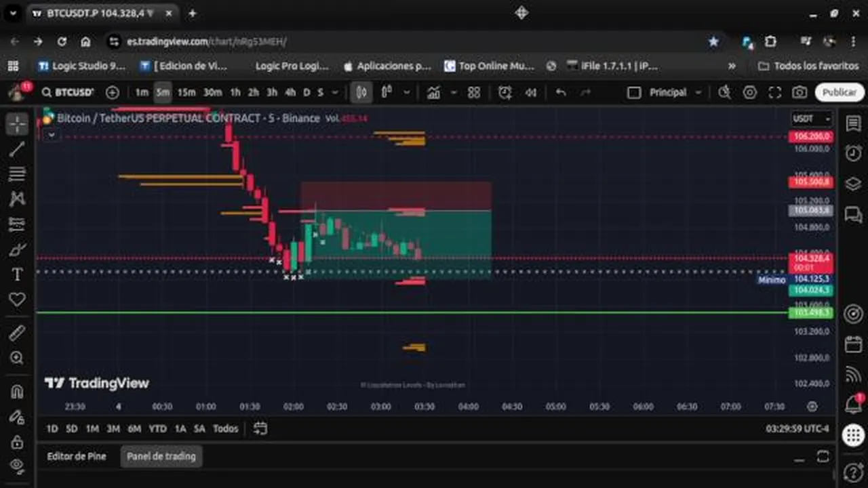This screenshot has width=868, height=488.
Task: Open the forecasting and measurement tools
Action: [17, 224]
